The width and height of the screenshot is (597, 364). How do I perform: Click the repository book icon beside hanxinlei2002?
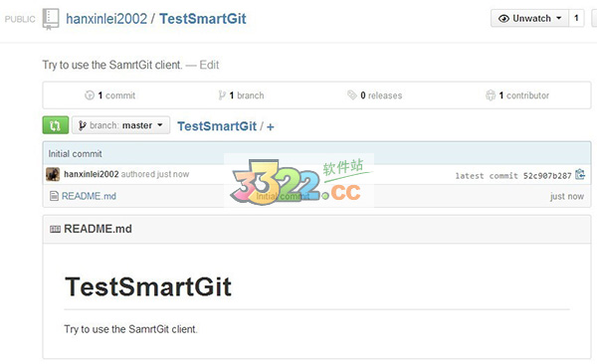pos(51,19)
